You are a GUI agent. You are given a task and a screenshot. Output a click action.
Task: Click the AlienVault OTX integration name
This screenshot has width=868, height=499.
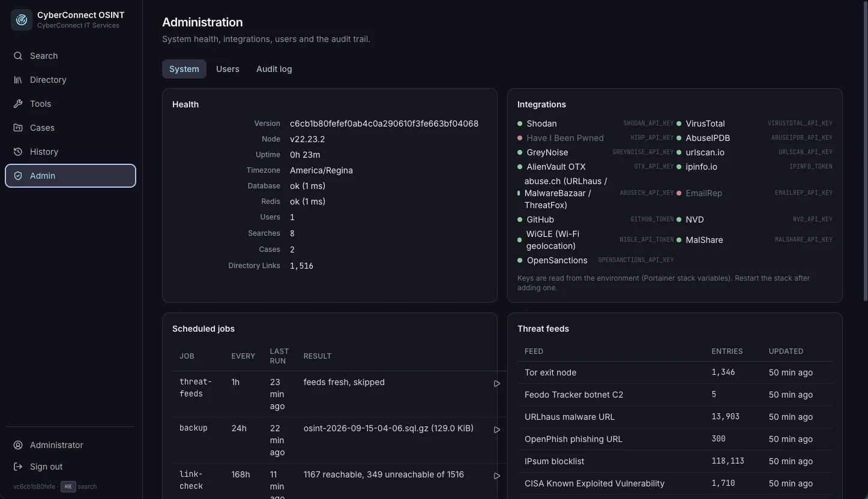556,167
